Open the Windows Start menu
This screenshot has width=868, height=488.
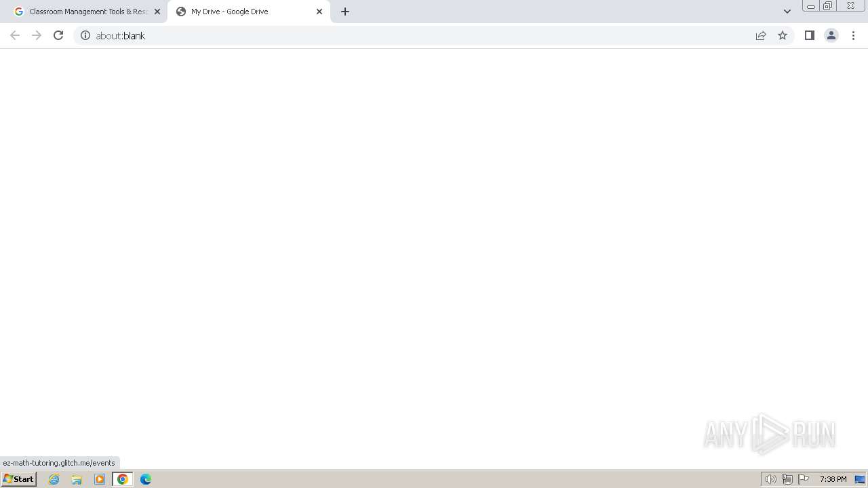coord(19,479)
